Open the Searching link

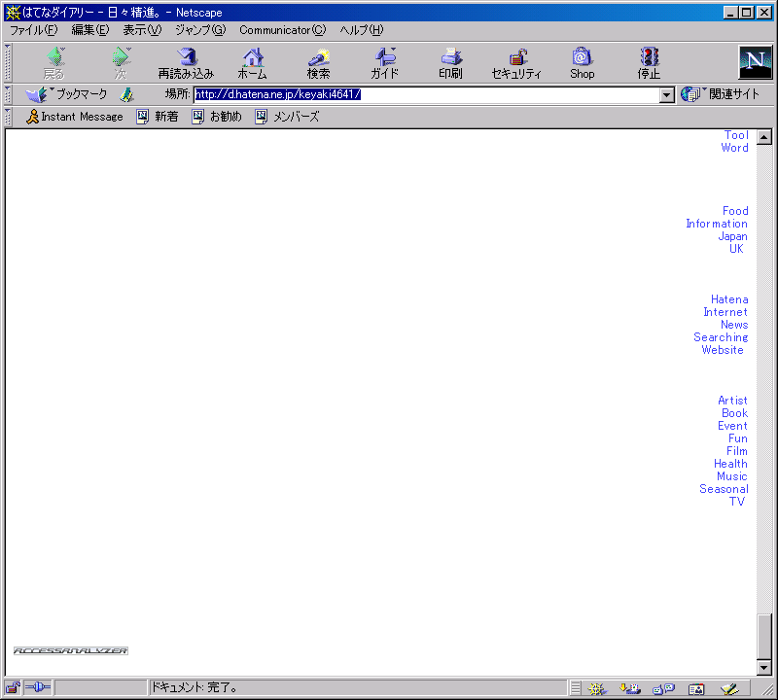[x=721, y=337]
